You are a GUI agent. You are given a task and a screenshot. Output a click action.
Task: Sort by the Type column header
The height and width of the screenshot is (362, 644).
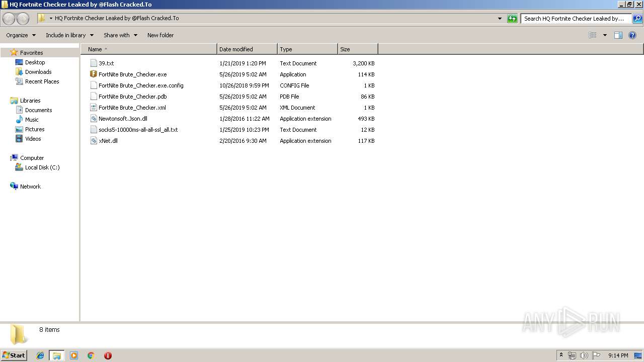click(x=307, y=49)
